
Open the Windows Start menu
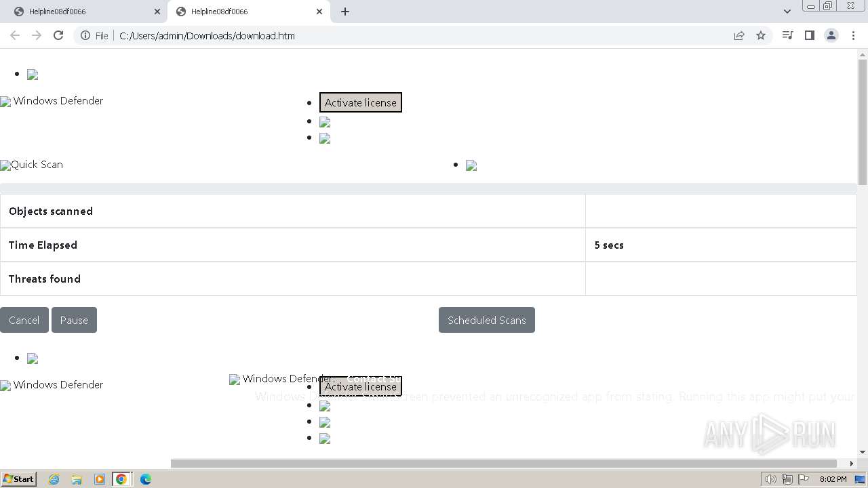(x=19, y=479)
